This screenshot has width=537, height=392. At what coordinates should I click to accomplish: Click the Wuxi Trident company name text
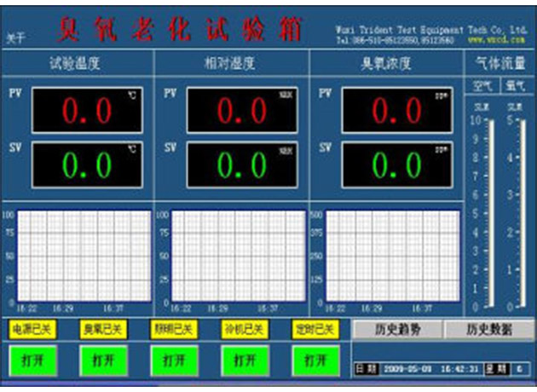click(x=430, y=30)
